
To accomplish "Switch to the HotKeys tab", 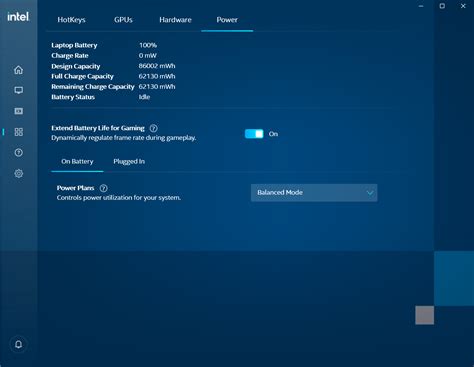I will pos(71,20).
